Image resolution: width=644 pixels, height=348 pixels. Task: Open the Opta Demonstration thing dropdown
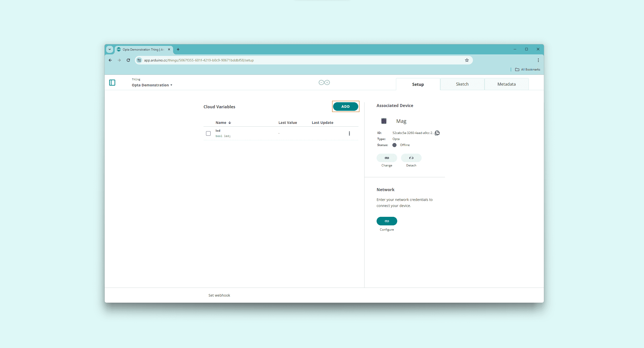(172, 85)
